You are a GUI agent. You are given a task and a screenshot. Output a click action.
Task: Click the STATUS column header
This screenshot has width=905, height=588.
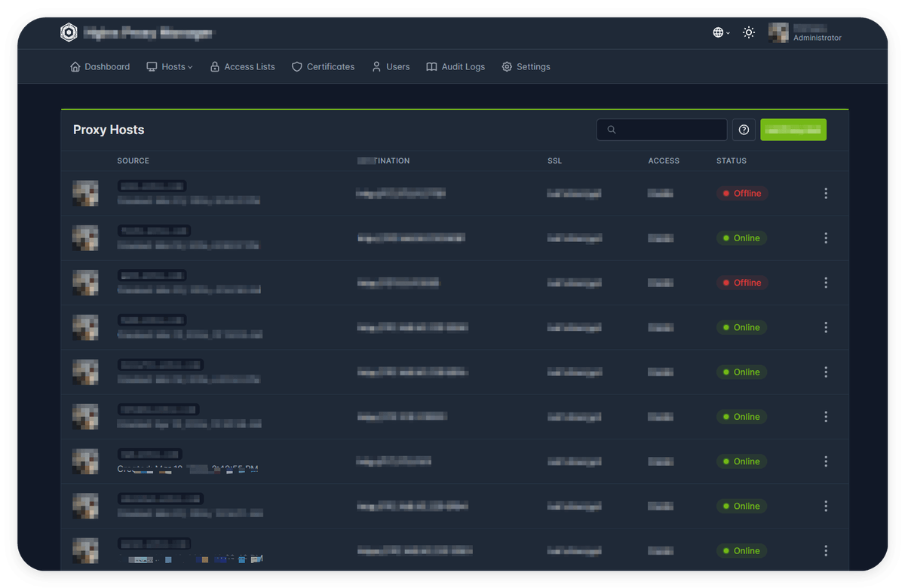click(732, 161)
